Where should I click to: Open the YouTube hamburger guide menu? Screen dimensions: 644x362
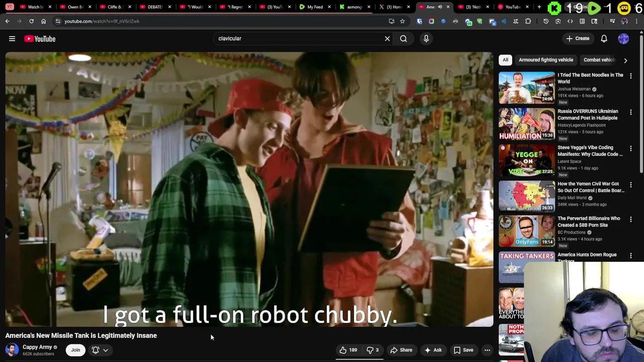click(12, 39)
